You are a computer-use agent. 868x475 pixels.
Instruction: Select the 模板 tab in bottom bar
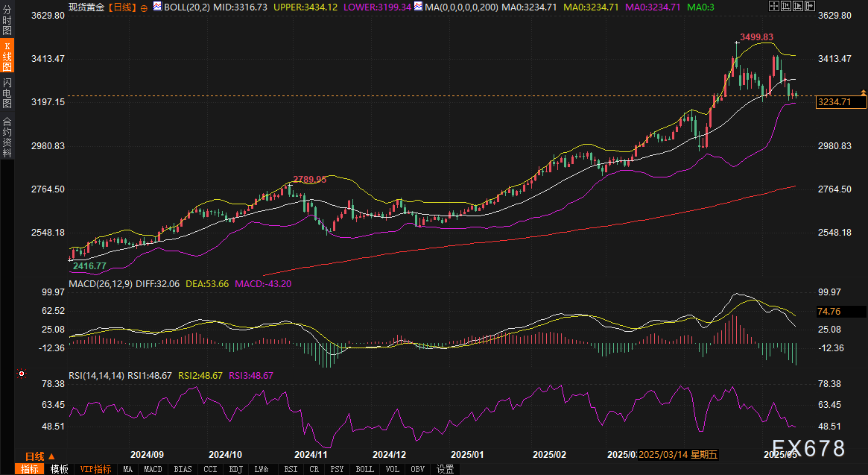pyautogui.click(x=60, y=469)
